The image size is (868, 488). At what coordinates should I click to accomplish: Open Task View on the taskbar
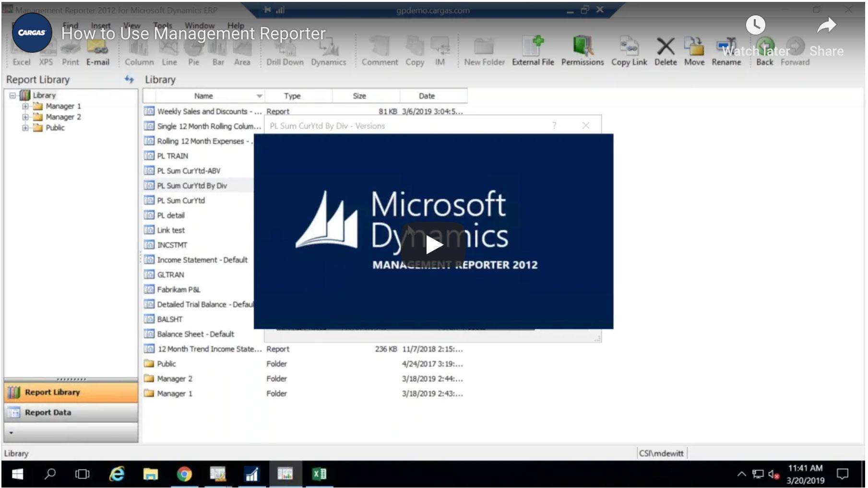(83, 474)
